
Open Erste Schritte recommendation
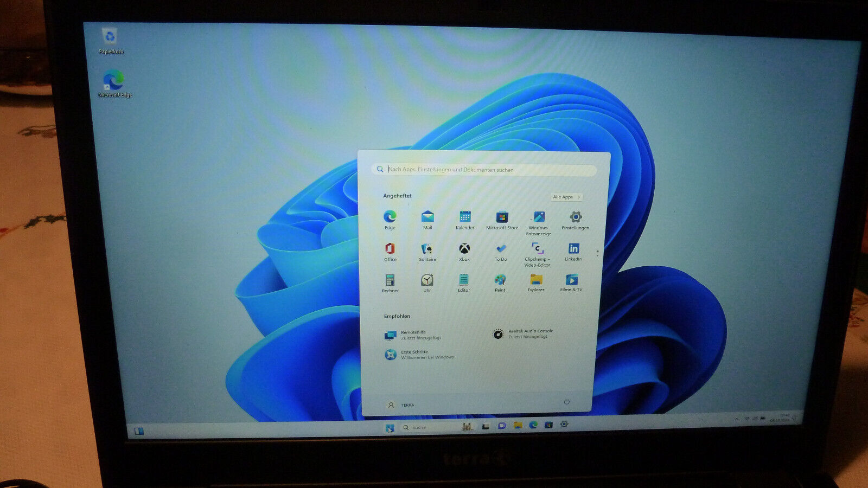[x=419, y=355]
